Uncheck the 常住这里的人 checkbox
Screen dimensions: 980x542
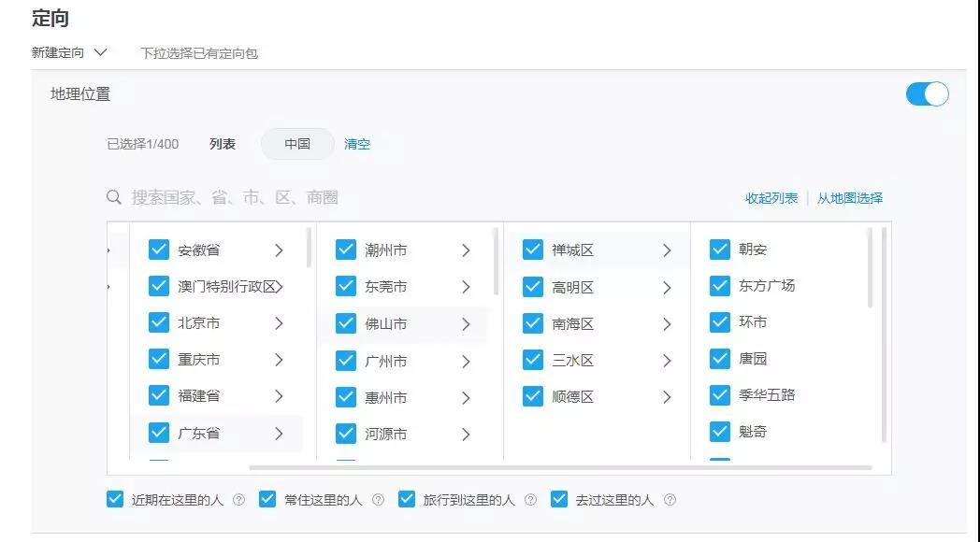267,499
